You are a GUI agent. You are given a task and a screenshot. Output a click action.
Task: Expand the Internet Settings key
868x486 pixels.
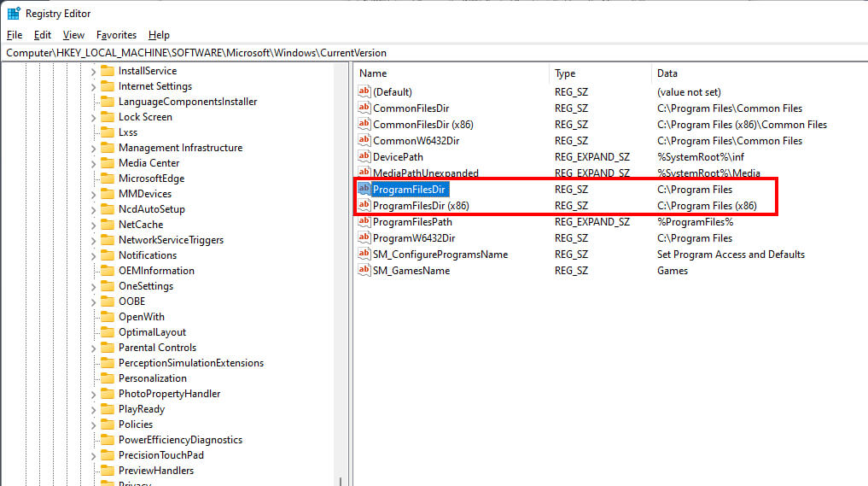point(93,87)
